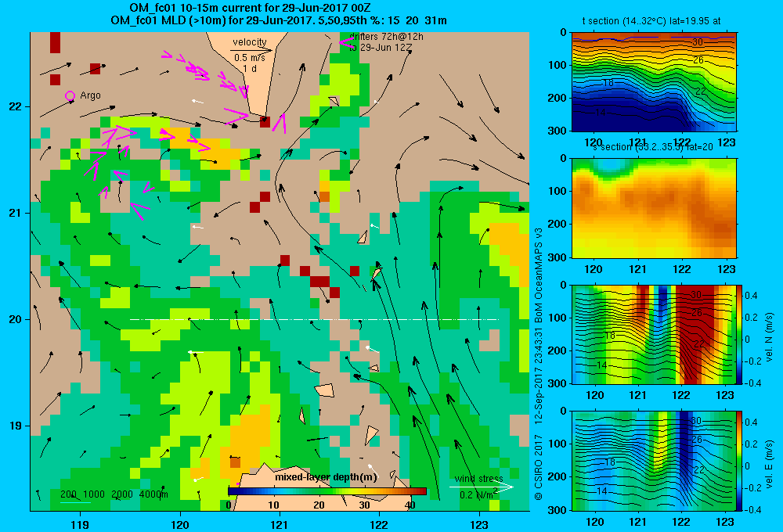Click the magenta Argo circle marker in the legend
This screenshot has width=783, height=532.
click(x=70, y=95)
